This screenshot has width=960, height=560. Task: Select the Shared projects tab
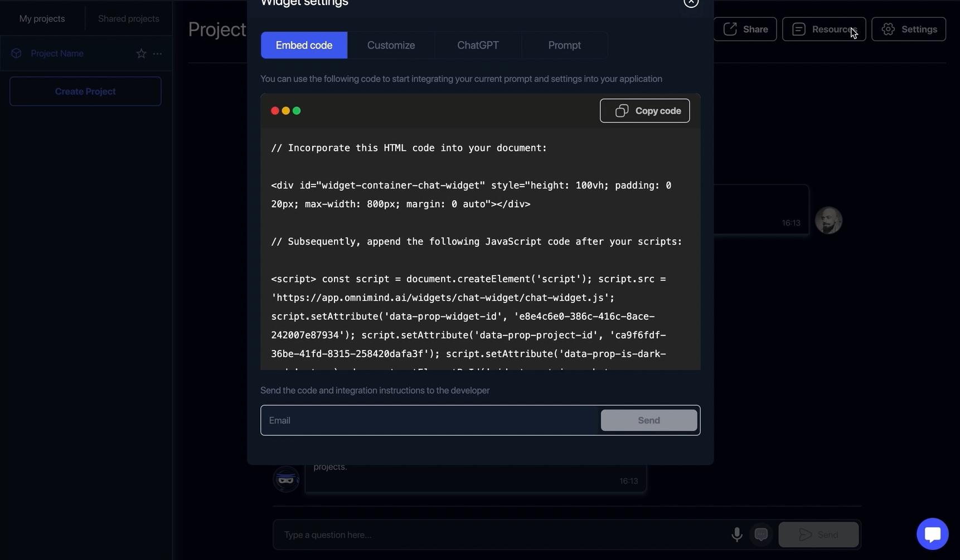point(129,18)
